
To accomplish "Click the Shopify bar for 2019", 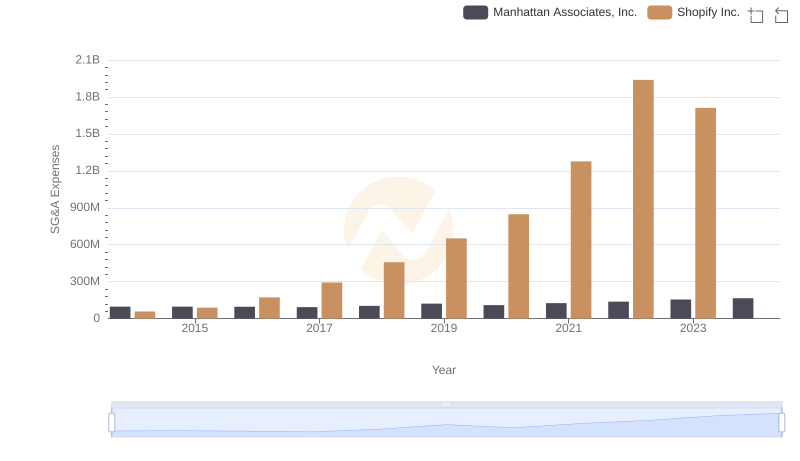I will (x=456, y=278).
